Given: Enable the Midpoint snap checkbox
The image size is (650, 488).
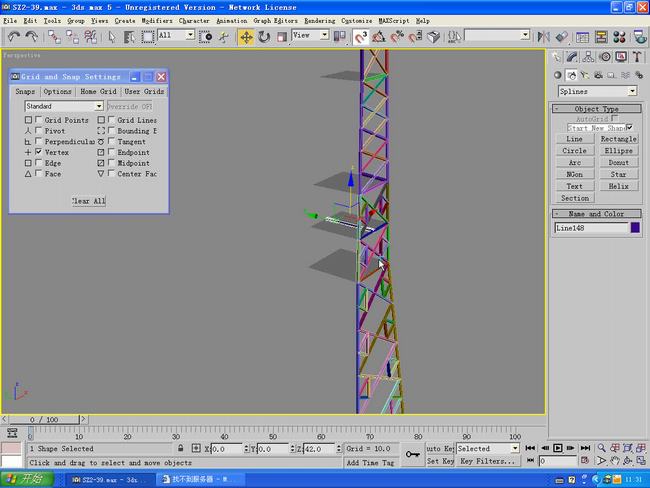Looking at the screenshot, I should (112, 163).
